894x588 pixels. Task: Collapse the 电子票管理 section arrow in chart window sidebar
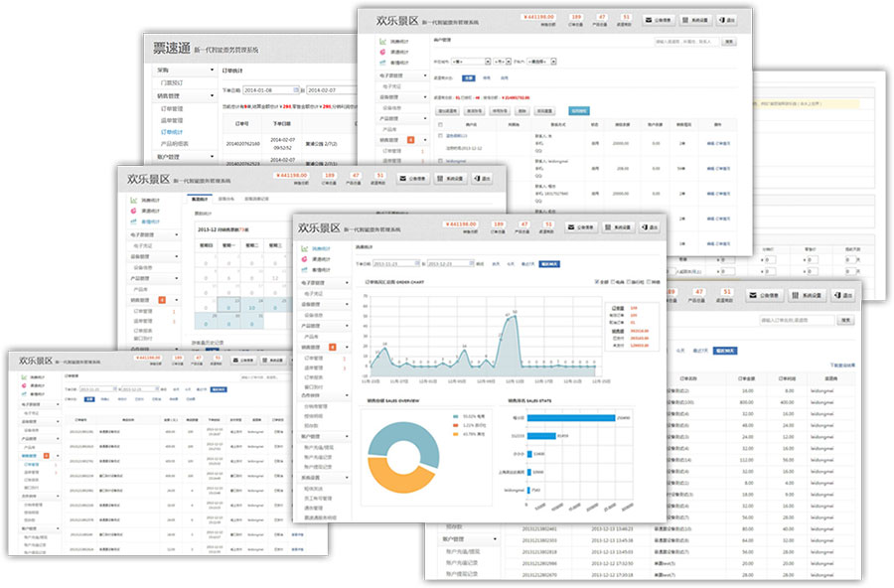coord(347,283)
